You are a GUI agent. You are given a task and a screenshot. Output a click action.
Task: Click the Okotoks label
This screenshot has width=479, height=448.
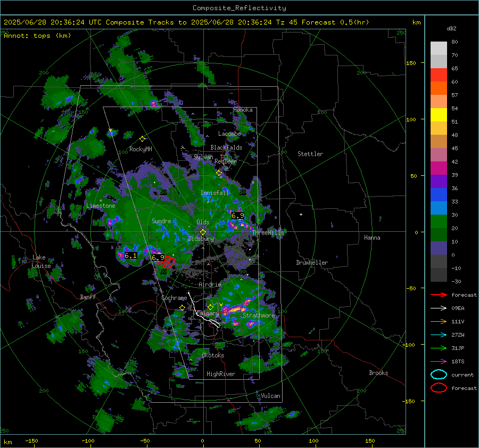213,355
